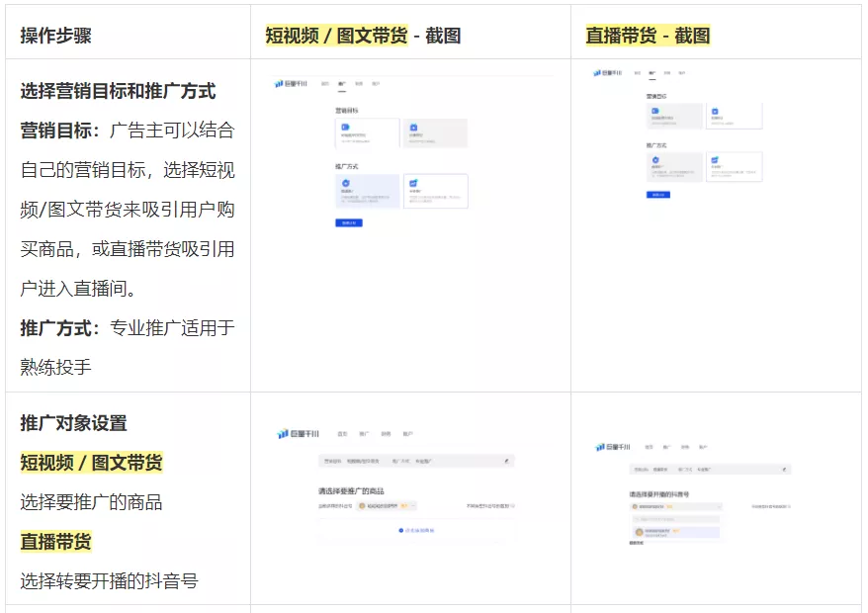Click search field below 开播抖音号 account dropdown

click(x=676, y=519)
